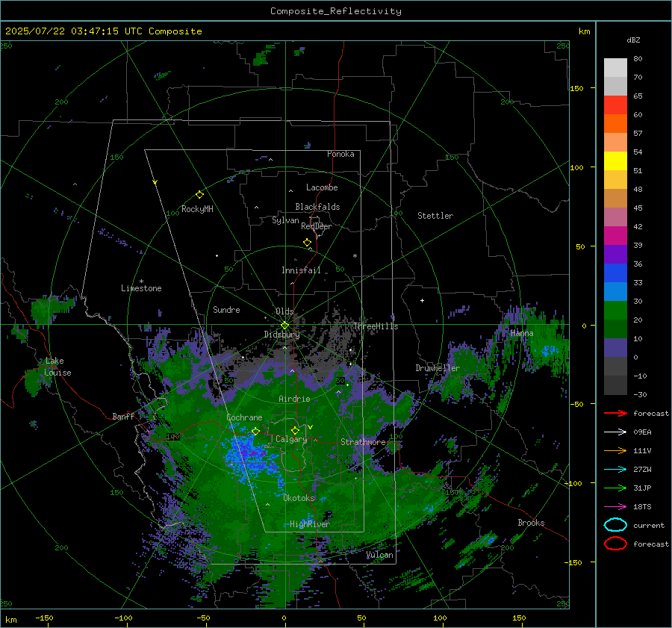Viewport: 672px width, 628px height.
Task: Click the 150 tick on right axis
Action: point(577,88)
